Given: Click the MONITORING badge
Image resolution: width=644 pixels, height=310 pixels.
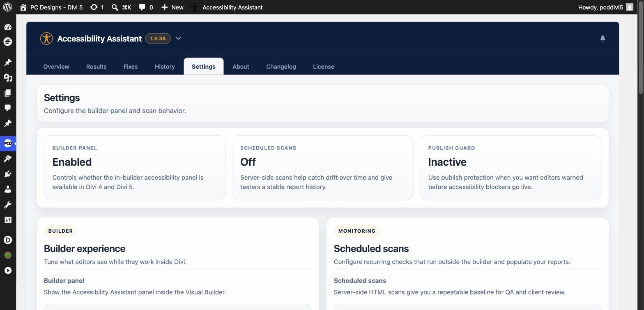Looking at the screenshot, I should point(357,231).
